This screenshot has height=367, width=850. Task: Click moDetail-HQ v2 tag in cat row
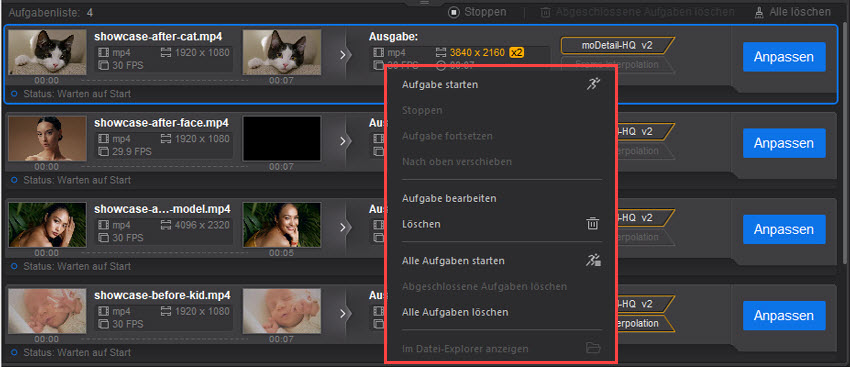(617, 46)
